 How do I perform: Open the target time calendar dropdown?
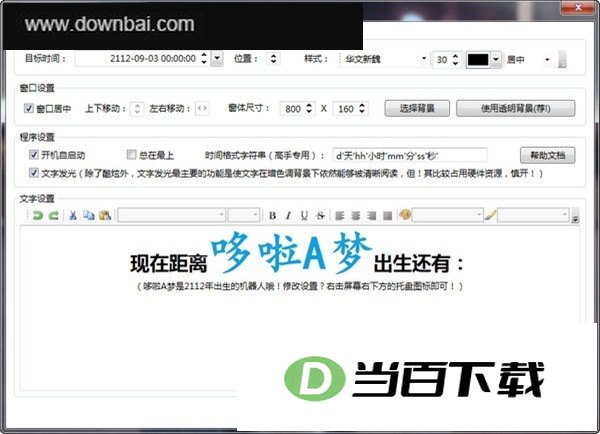tap(217, 59)
